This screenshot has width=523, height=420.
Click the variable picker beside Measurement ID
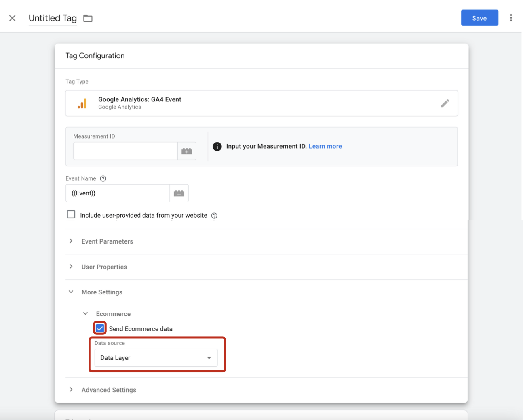click(187, 151)
